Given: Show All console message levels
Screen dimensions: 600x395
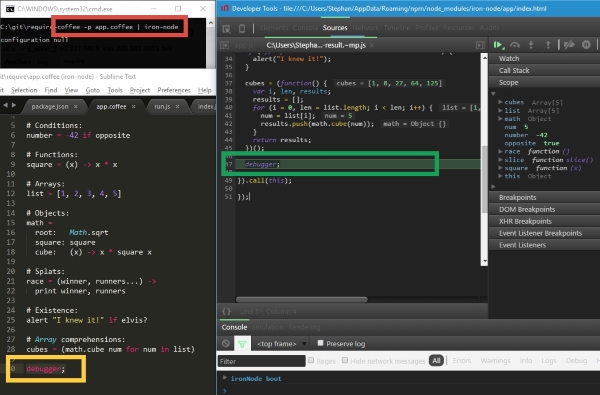Looking at the screenshot, I should pos(436,360).
